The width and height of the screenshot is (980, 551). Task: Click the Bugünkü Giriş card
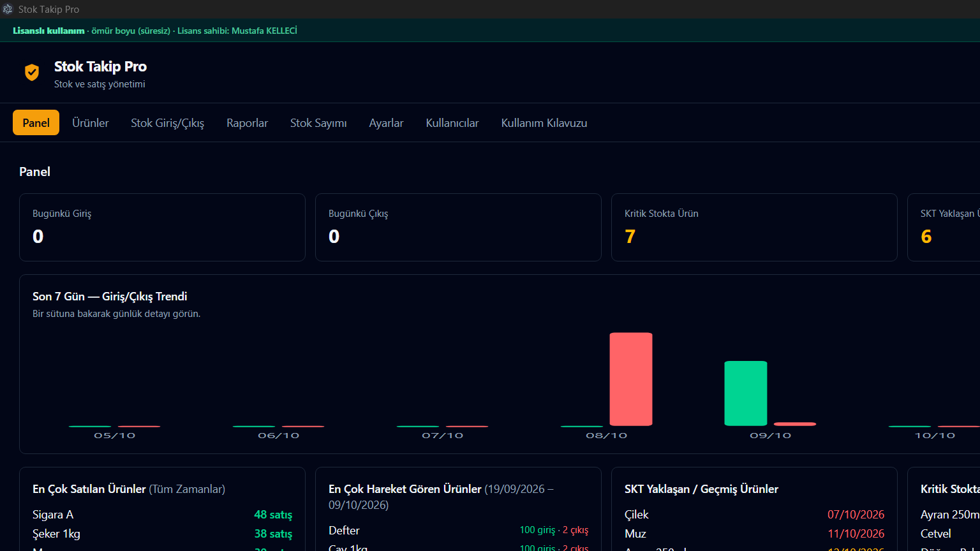(x=162, y=228)
